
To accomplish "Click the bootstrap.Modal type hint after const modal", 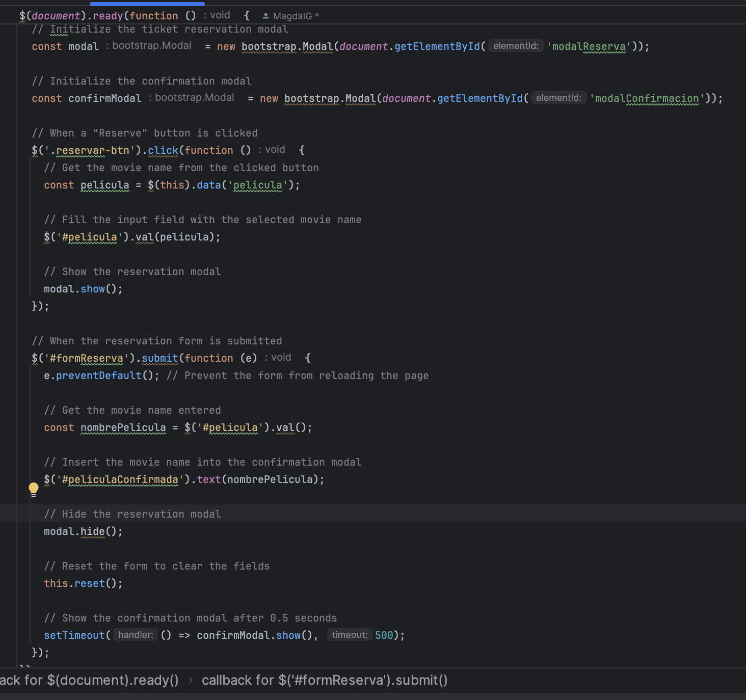I will pos(149,46).
